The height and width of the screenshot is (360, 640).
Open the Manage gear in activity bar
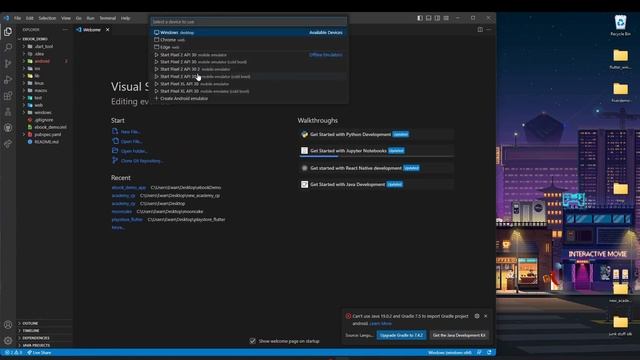click(x=8, y=340)
